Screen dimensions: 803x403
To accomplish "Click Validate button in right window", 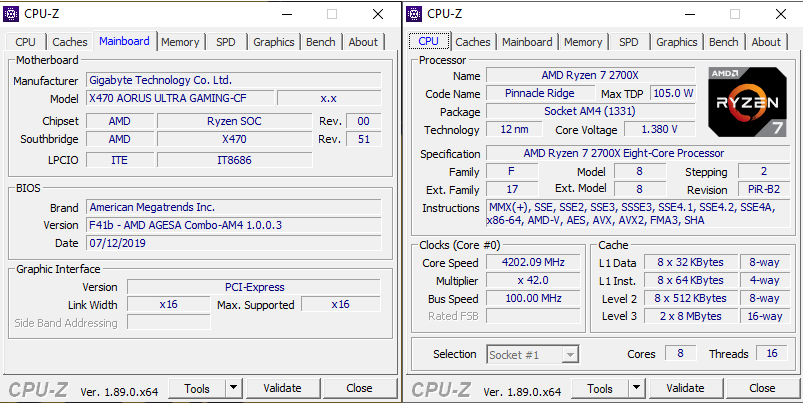I will click(x=686, y=389).
